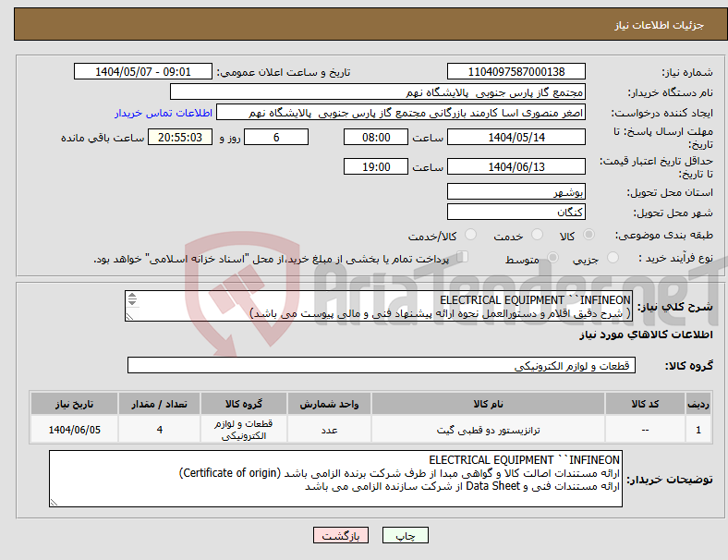728x560 pixels.
Task: Click the چاپ print button
Action: click(x=405, y=535)
